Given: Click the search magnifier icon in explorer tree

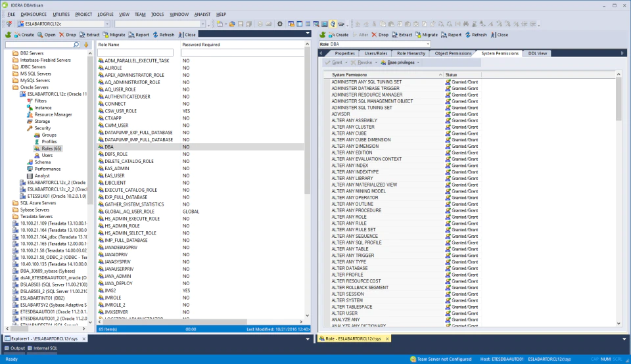Looking at the screenshot, I should tap(76, 45).
